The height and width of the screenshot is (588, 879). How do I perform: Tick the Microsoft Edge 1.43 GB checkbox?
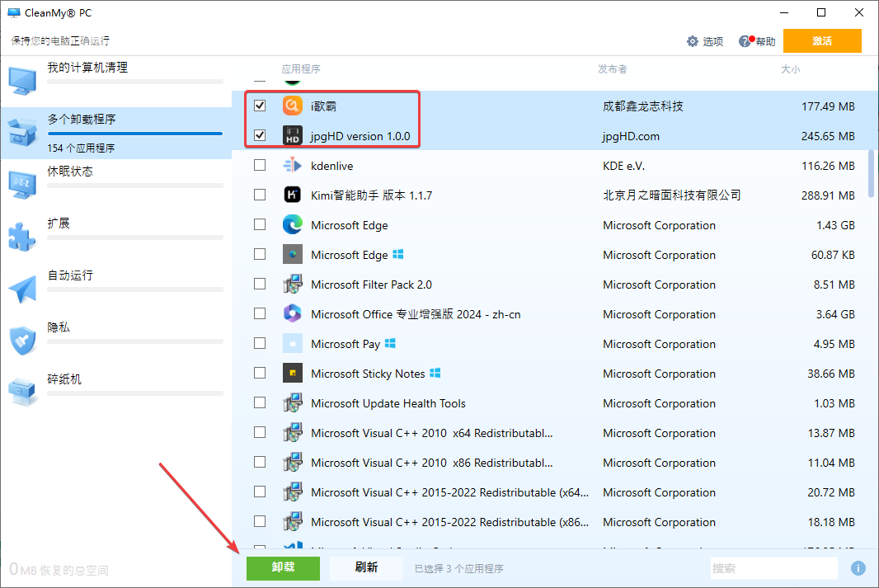(x=260, y=224)
